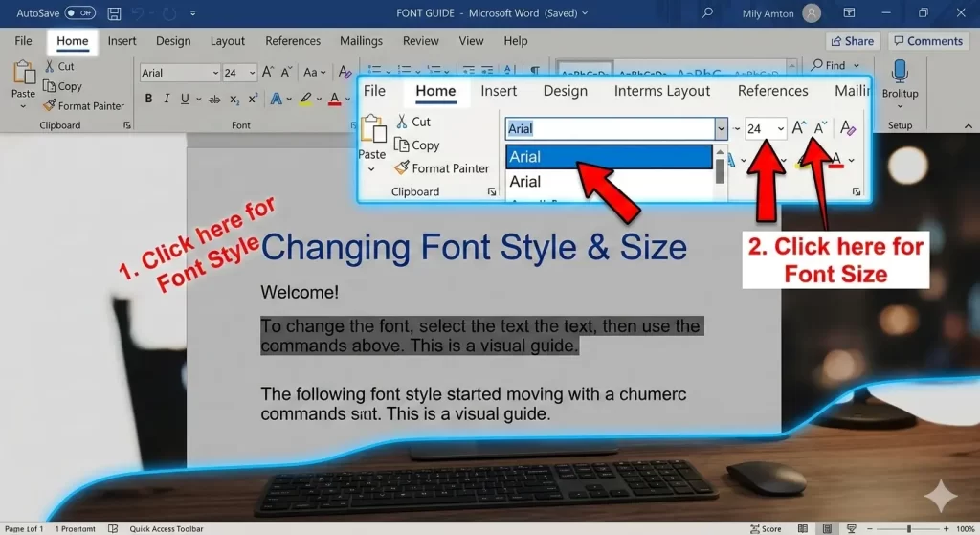Switch to the Review tab
Viewport: 980px width, 535px height.
421,40
